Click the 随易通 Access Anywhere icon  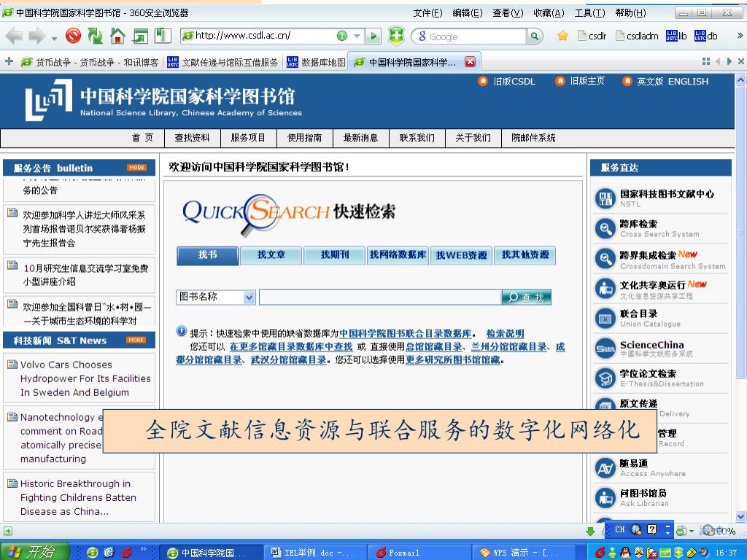(605, 469)
